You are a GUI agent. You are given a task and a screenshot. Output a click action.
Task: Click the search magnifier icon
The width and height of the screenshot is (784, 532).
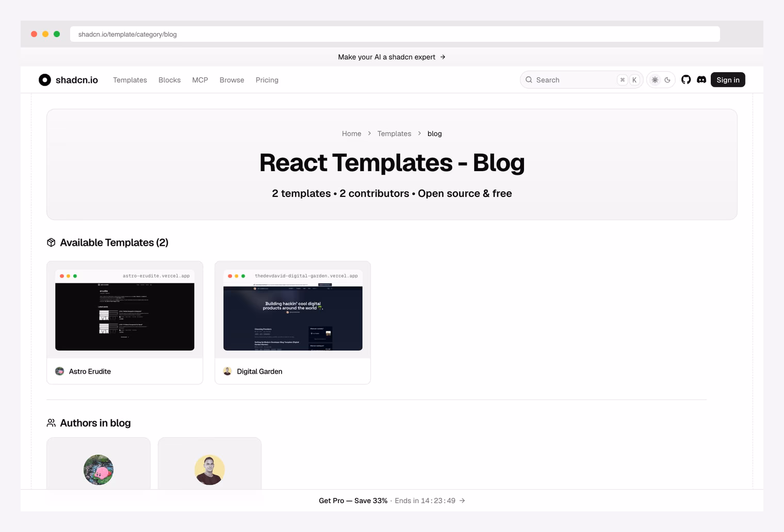[x=529, y=80]
